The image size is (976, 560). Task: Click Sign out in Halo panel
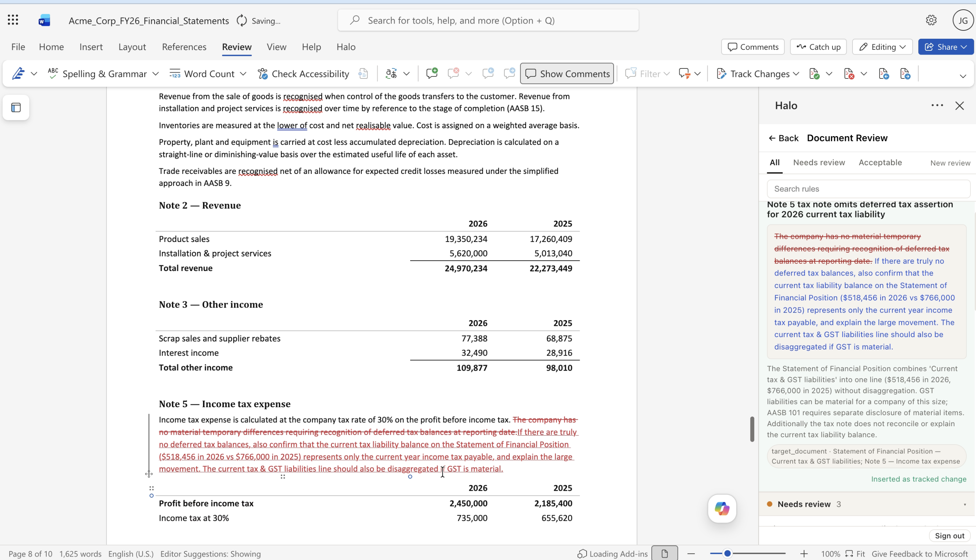pyautogui.click(x=949, y=535)
